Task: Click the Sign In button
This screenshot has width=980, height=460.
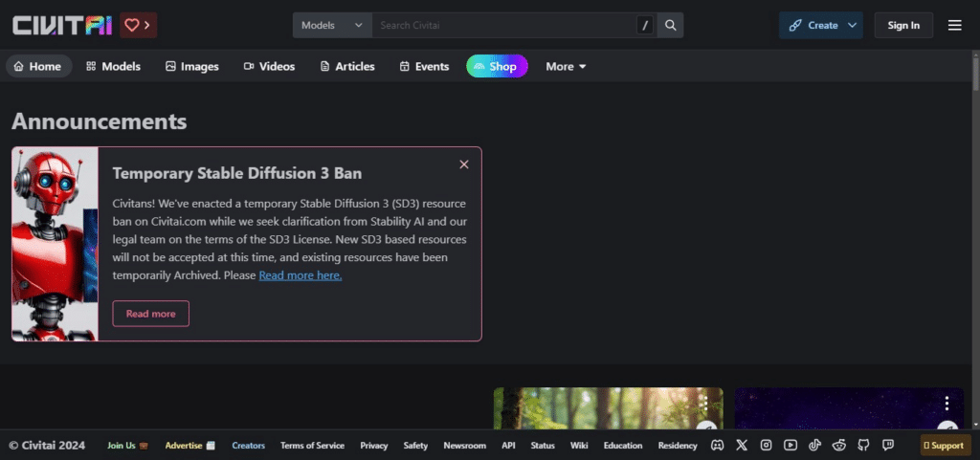Action: [x=903, y=25]
